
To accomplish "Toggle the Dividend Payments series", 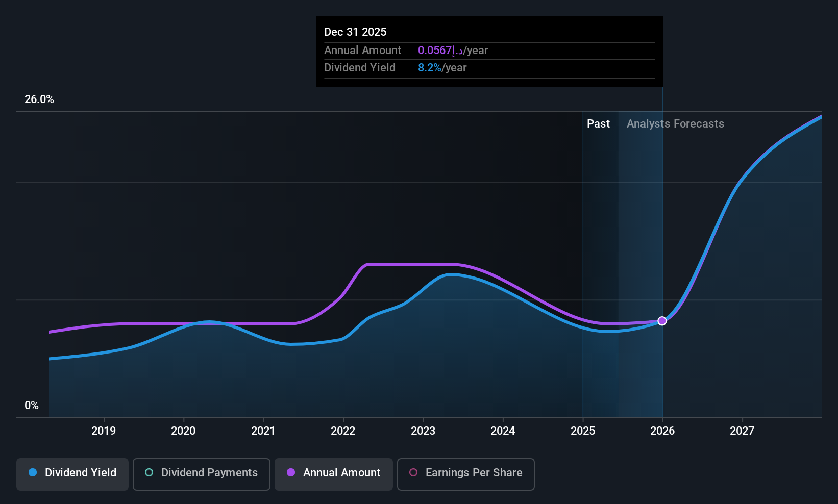I will 202,474.
